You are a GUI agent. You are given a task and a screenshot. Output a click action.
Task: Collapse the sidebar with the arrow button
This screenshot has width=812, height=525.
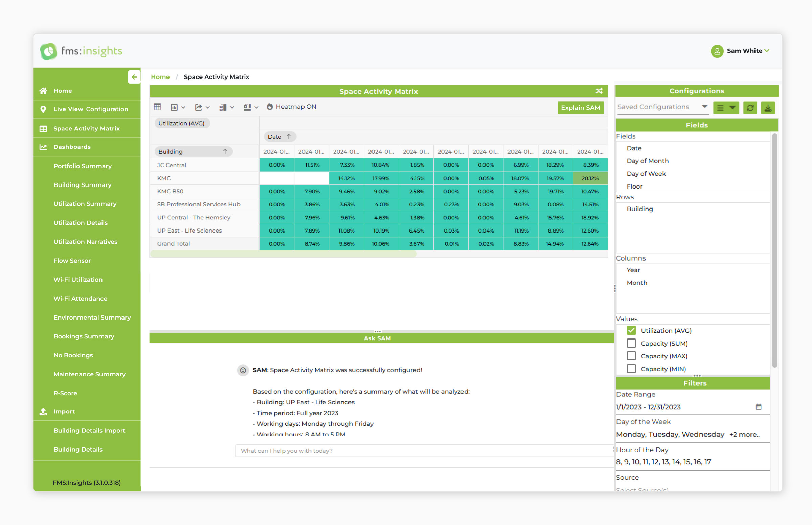pos(134,77)
